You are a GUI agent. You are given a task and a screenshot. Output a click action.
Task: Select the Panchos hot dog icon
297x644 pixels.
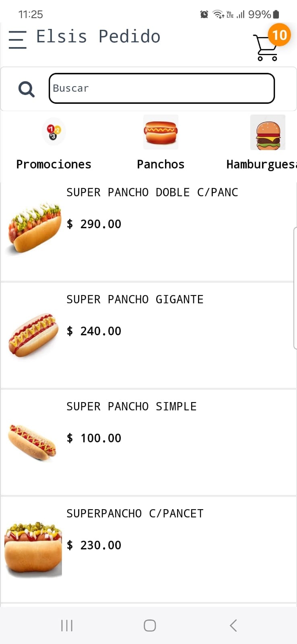pyautogui.click(x=161, y=132)
